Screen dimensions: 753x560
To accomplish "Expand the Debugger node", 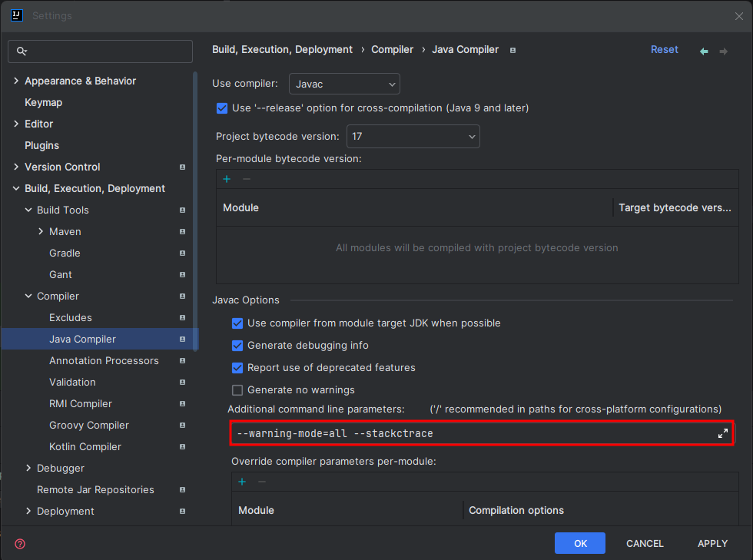I will coord(28,468).
